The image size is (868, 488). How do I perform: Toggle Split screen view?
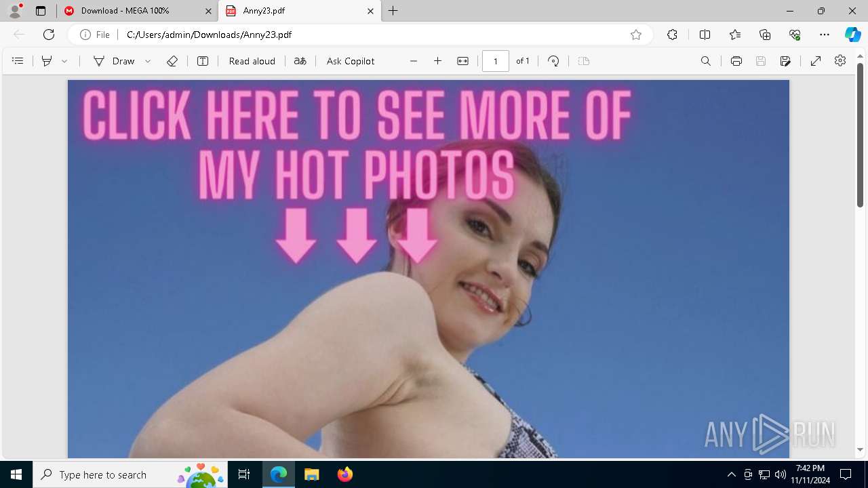pos(705,35)
